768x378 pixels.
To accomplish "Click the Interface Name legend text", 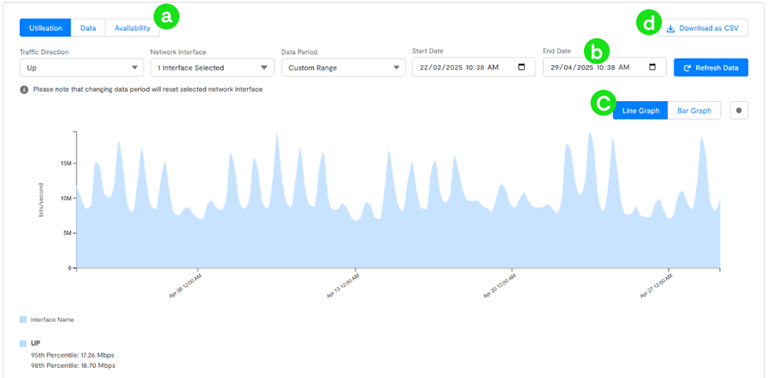I will pyautogui.click(x=52, y=319).
